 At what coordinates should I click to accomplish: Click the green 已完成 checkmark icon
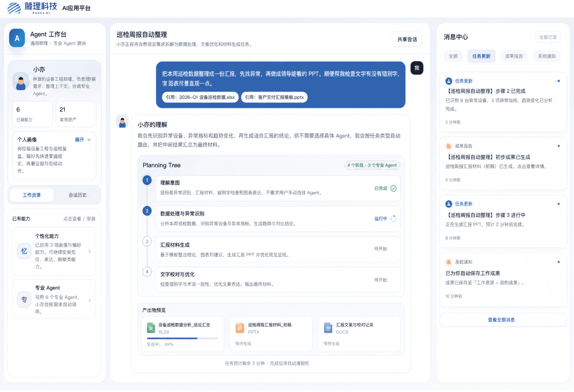(x=393, y=189)
